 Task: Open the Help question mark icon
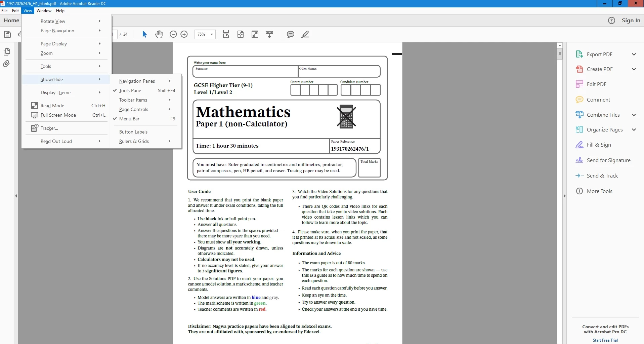pyautogui.click(x=611, y=21)
